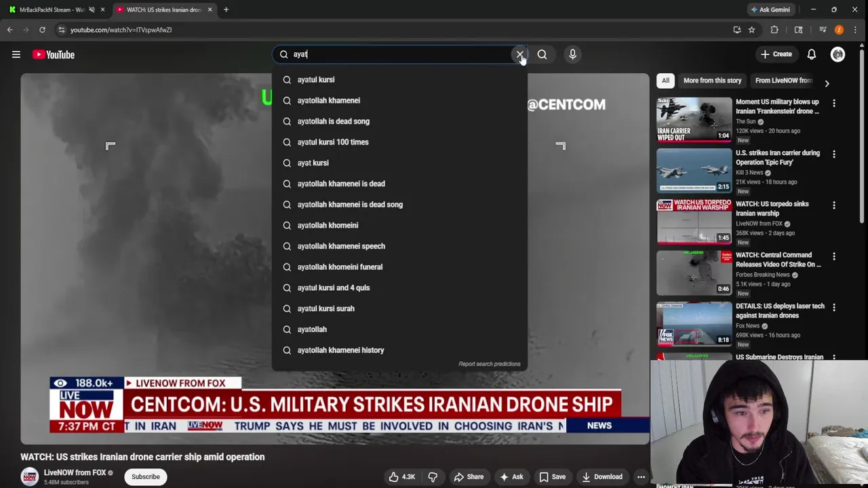Open options for 'U.S. strikes Iran carrier' video

[x=834, y=154]
